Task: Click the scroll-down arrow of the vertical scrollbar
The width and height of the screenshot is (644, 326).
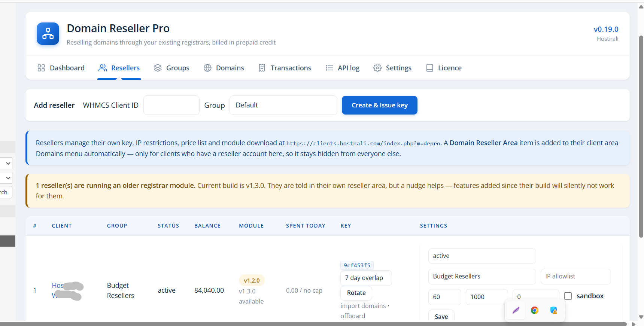Action: pyautogui.click(x=641, y=317)
